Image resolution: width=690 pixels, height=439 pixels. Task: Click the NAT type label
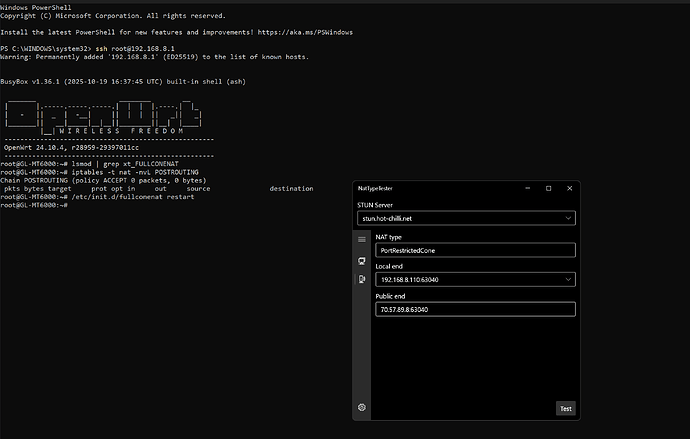pyautogui.click(x=389, y=237)
